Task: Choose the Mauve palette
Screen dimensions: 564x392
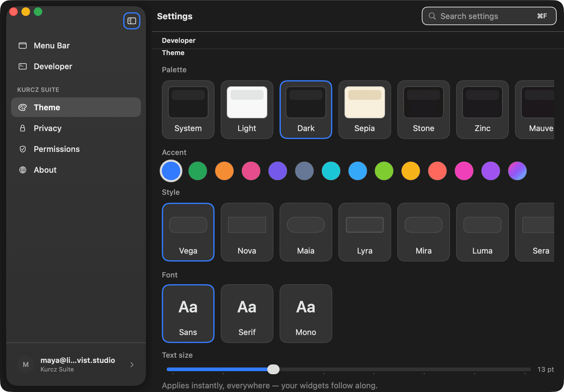Action: (535, 110)
